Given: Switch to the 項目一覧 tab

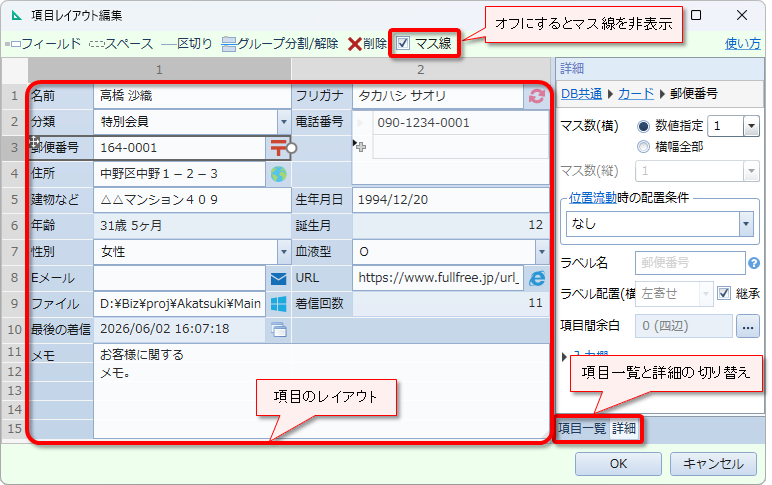Looking at the screenshot, I should pyautogui.click(x=582, y=428).
